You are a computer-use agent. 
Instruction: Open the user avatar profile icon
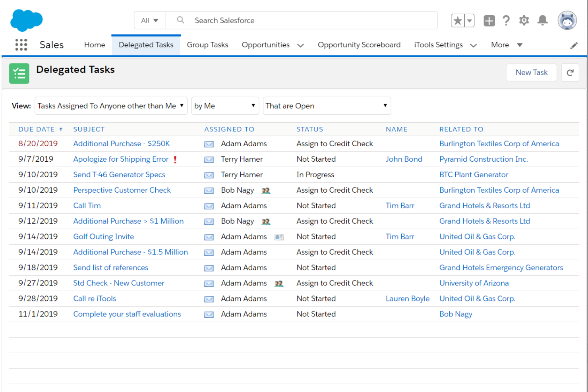coord(567,20)
